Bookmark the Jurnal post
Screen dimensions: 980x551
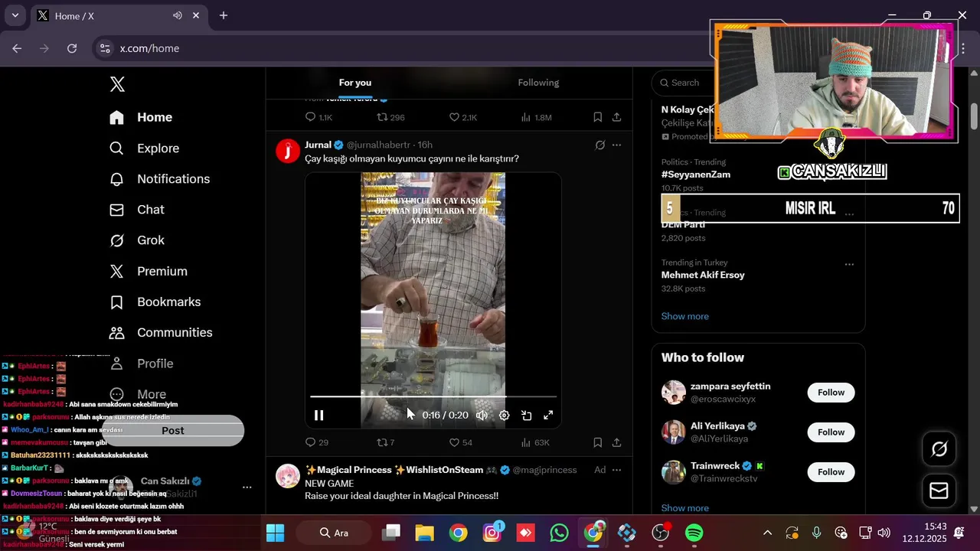point(597,442)
